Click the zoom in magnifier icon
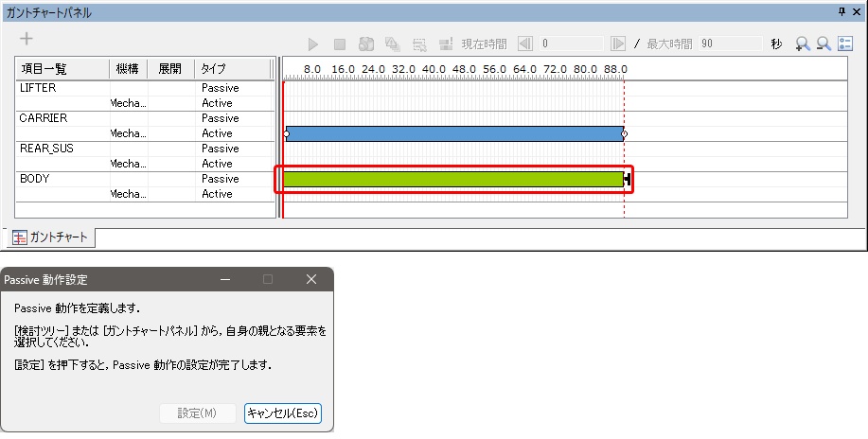Viewport: 868px width, 439px height. [803, 44]
